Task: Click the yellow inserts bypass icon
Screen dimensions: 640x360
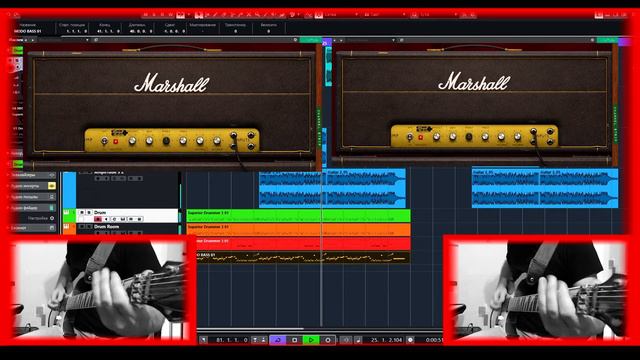Action: pos(52,186)
